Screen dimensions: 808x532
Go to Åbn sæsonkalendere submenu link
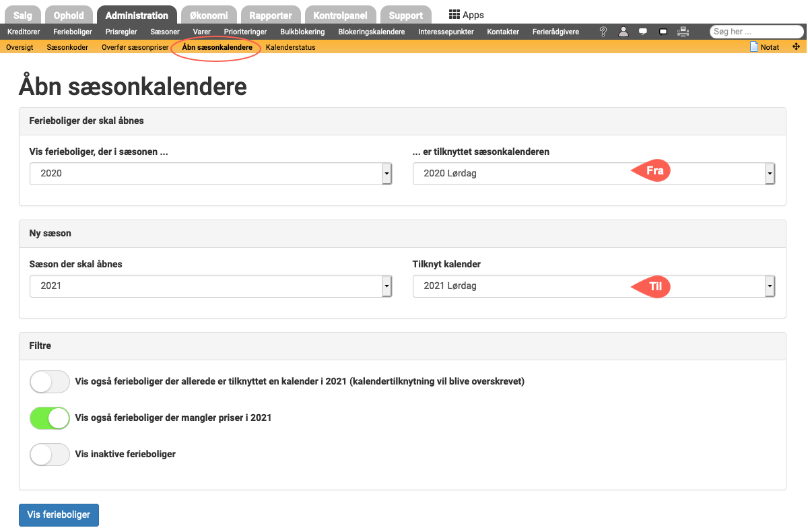[217, 47]
